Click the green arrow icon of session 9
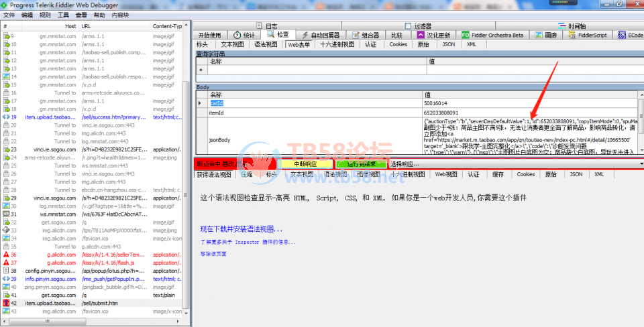The image size is (644, 327). (6, 36)
